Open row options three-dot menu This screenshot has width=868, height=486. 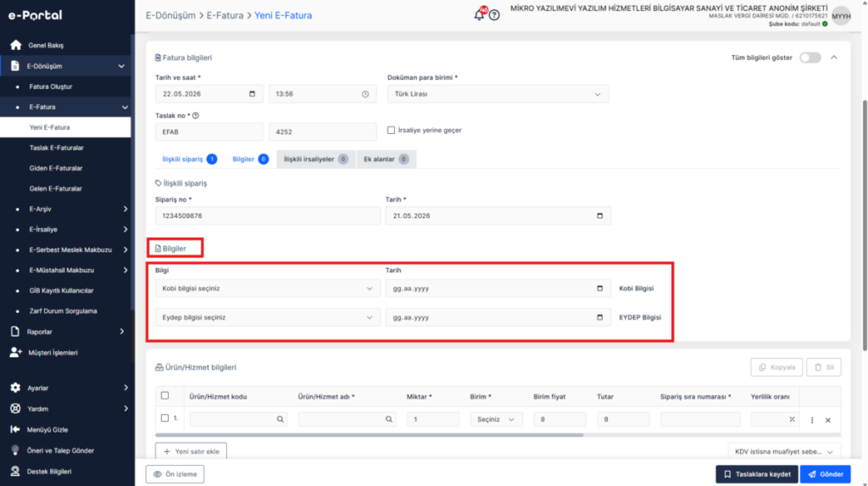pos(812,420)
